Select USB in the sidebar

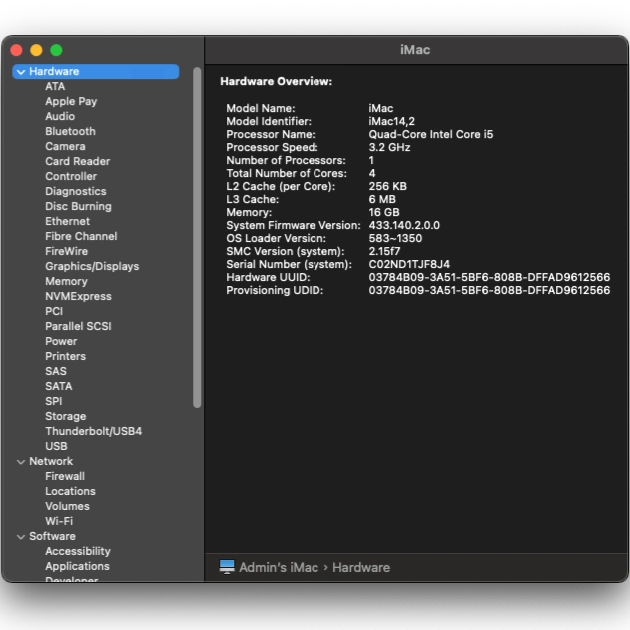point(56,446)
